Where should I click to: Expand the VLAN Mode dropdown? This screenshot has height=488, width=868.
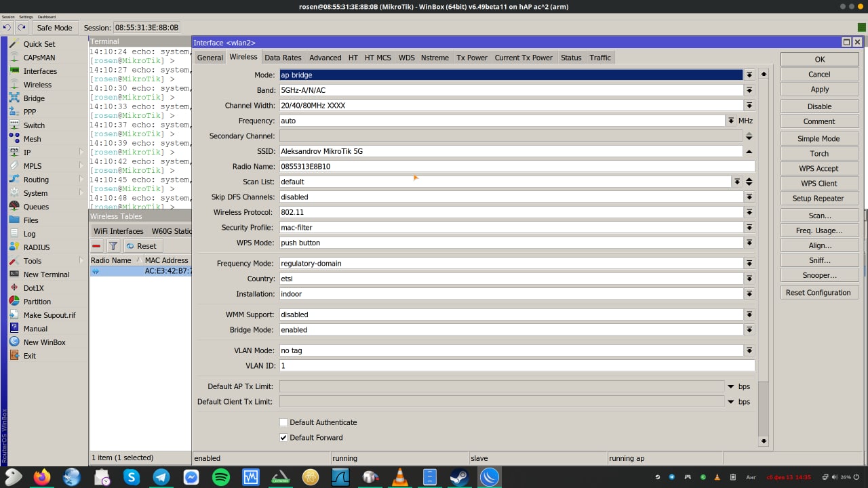749,350
